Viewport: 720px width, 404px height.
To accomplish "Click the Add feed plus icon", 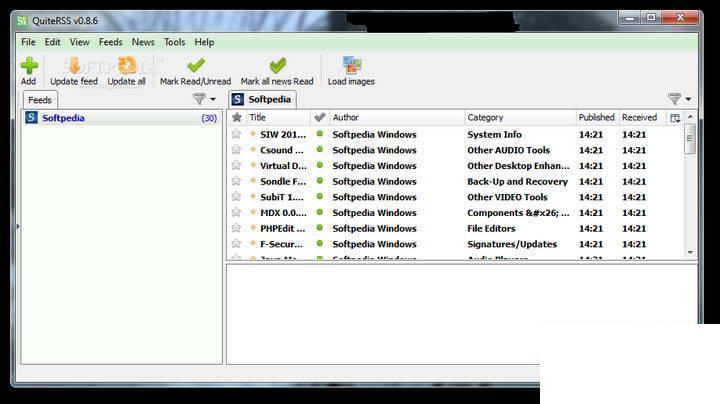I will [x=29, y=66].
